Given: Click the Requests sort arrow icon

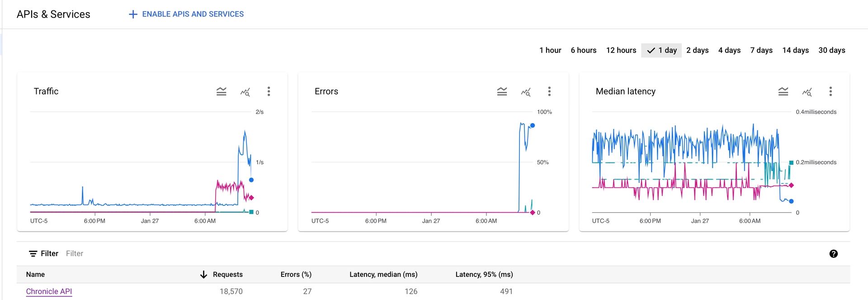Looking at the screenshot, I should click(203, 275).
